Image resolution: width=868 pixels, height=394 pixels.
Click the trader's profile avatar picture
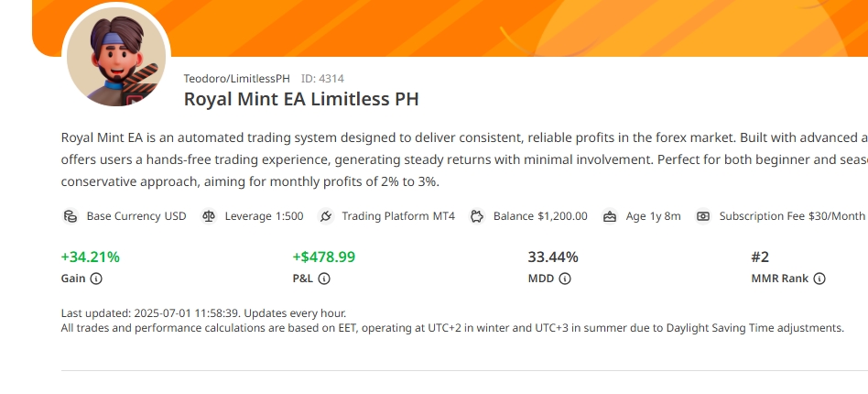[115, 61]
